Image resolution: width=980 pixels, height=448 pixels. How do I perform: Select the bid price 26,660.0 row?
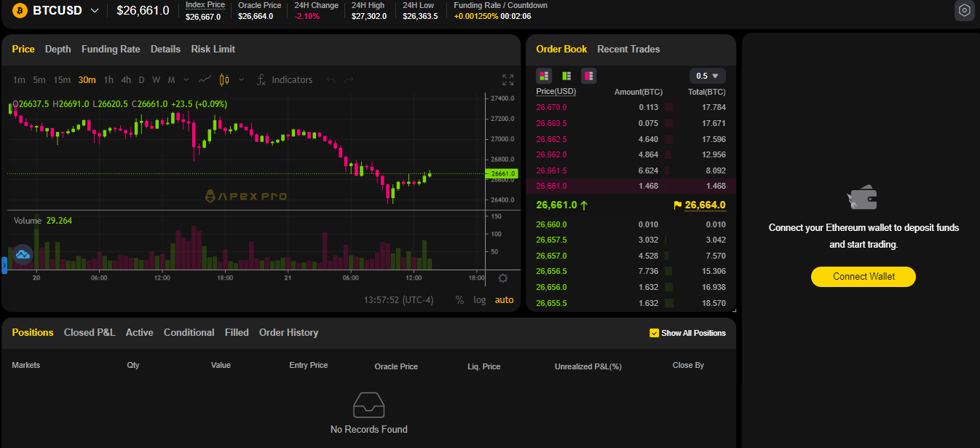point(631,224)
